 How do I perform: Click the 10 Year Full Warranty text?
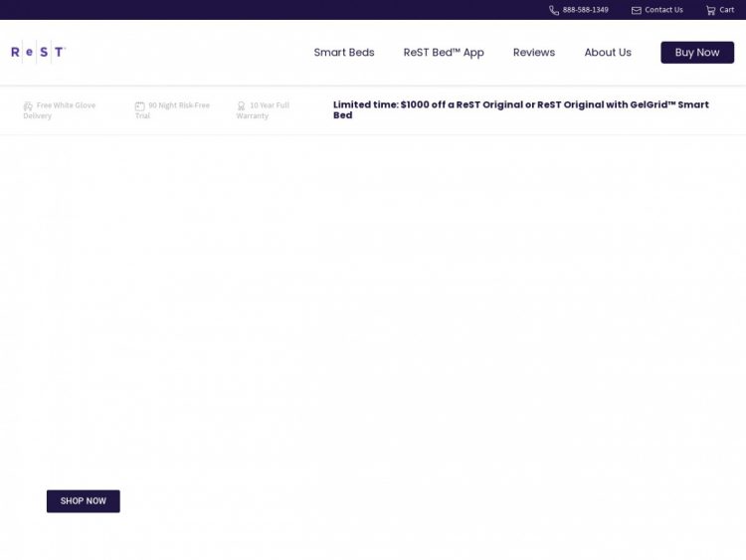tap(267, 110)
